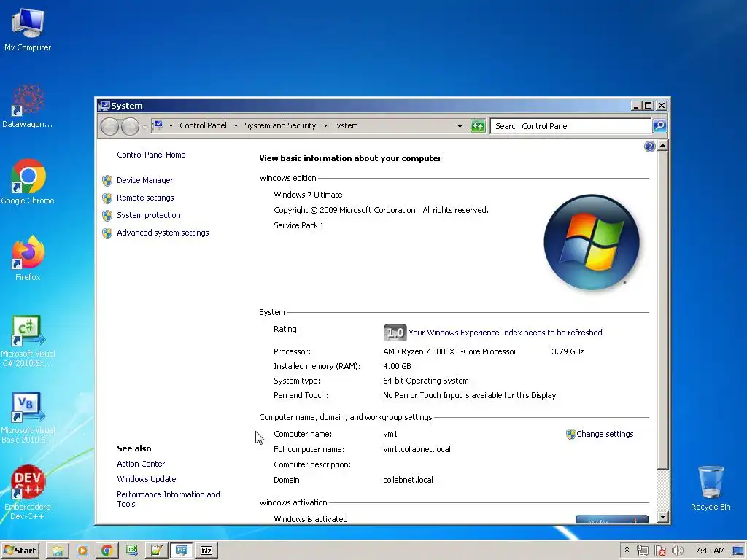Click the volume speaker tray icon
This screenshot has height=560, width=747.
677,551
